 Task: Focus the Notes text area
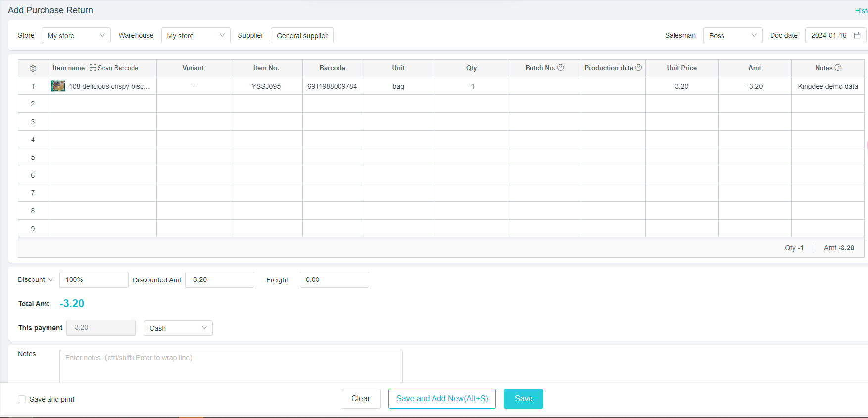coord(231,366)
